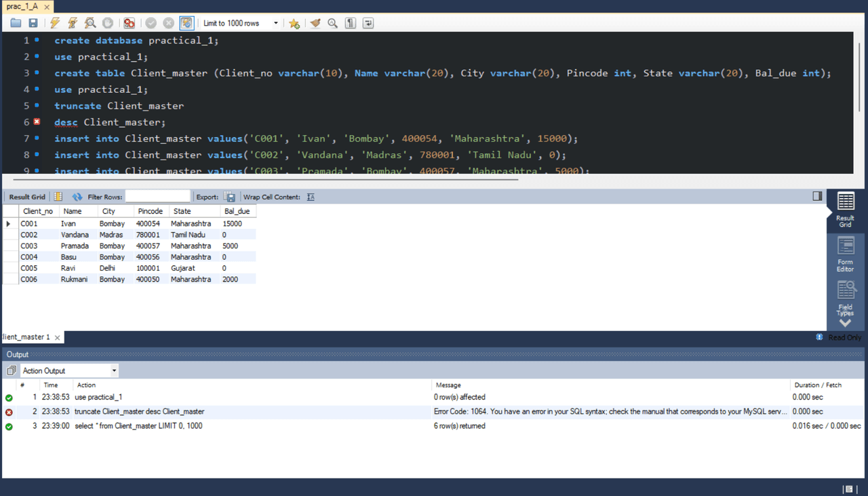Refresh the result grid data
868x496 pixels.
pos(77,197)
